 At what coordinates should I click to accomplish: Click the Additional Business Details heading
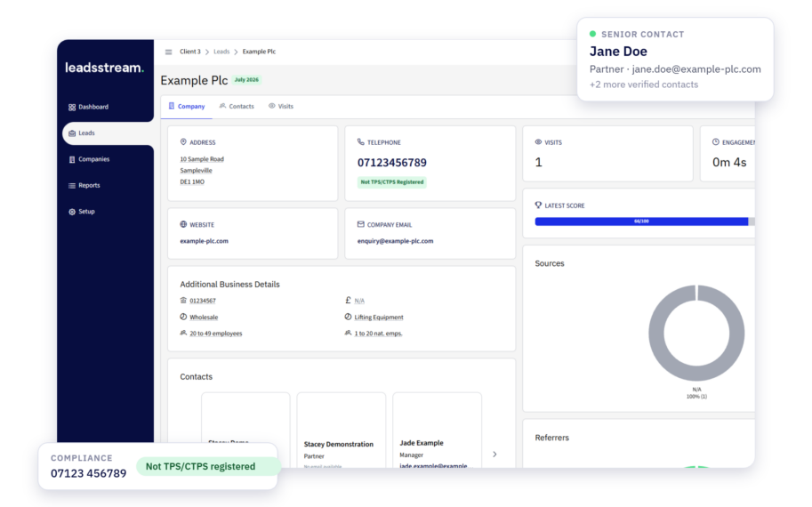tap(229, 285)
